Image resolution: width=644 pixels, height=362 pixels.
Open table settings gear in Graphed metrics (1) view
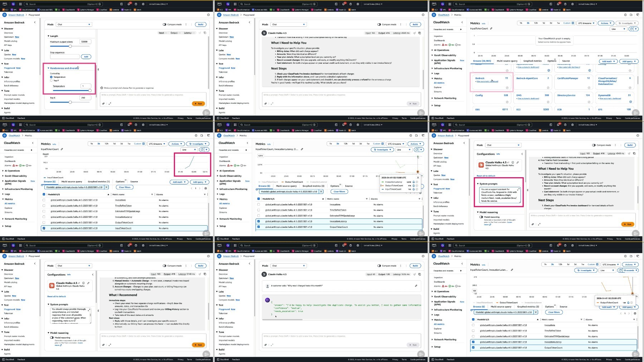pos(206,188)
